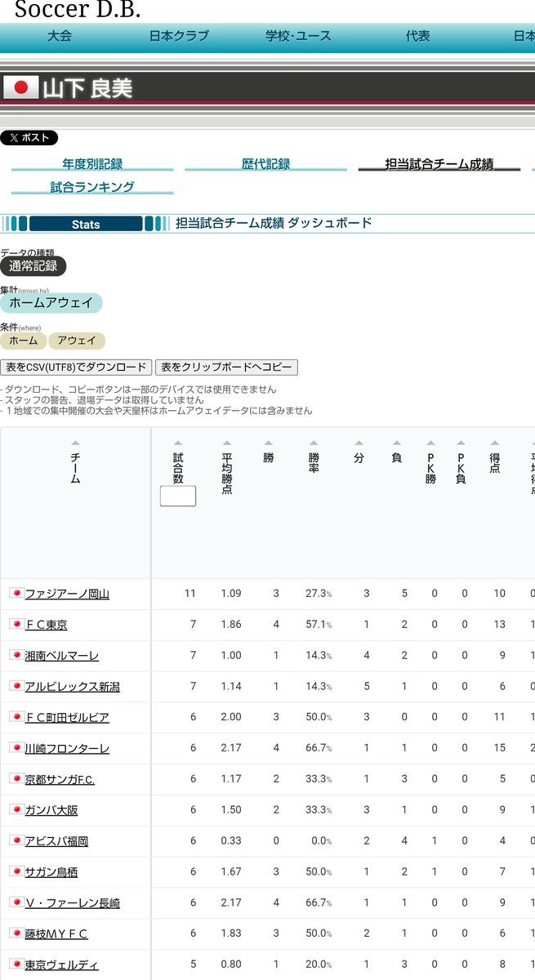Sort by the 勝 column arrow
The width and height of the screenshot is (535, 980).
coord(269,443)
